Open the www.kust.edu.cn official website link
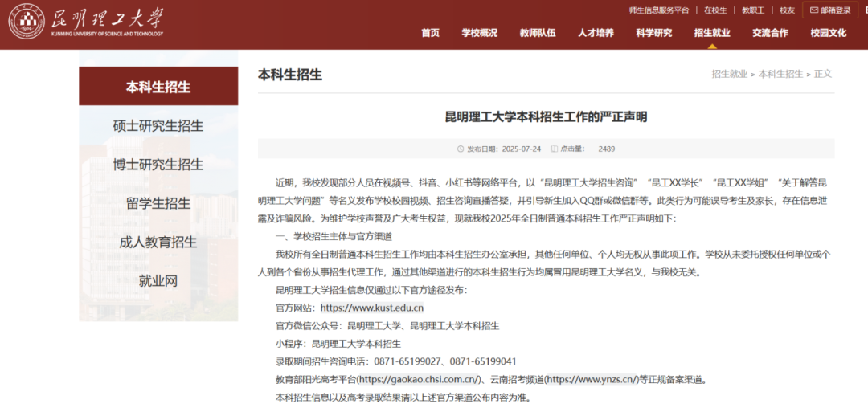The image size is (868, 408). click(x=371, y=308)
